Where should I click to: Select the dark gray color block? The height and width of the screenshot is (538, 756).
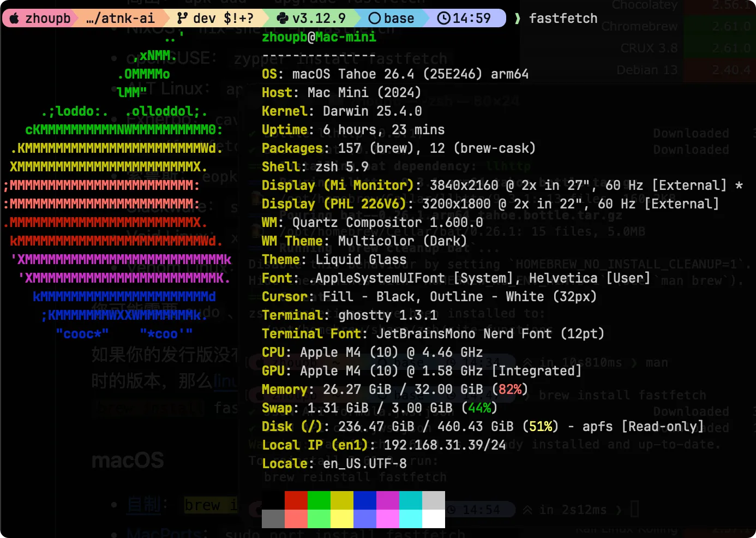[x=273, y=519]
